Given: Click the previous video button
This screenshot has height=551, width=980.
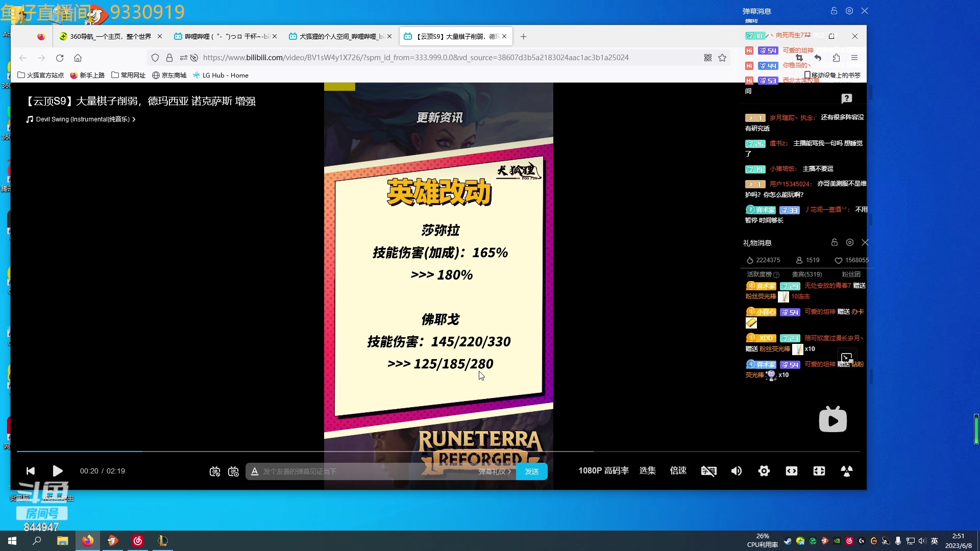Looking at the screenshot, I should click(x=31, y=471).
